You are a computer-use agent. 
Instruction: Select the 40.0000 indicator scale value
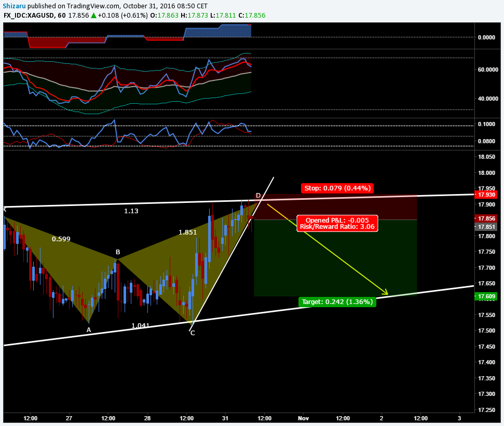coord(488,99)
